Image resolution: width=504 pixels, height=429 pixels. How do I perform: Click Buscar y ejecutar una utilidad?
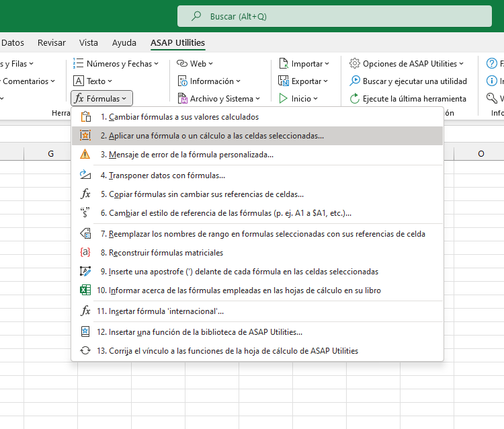[x=408, y=81]
